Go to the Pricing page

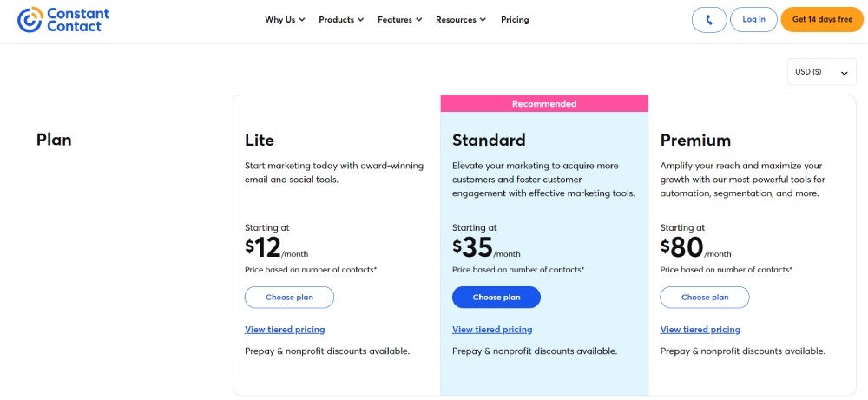click(515, 20)
